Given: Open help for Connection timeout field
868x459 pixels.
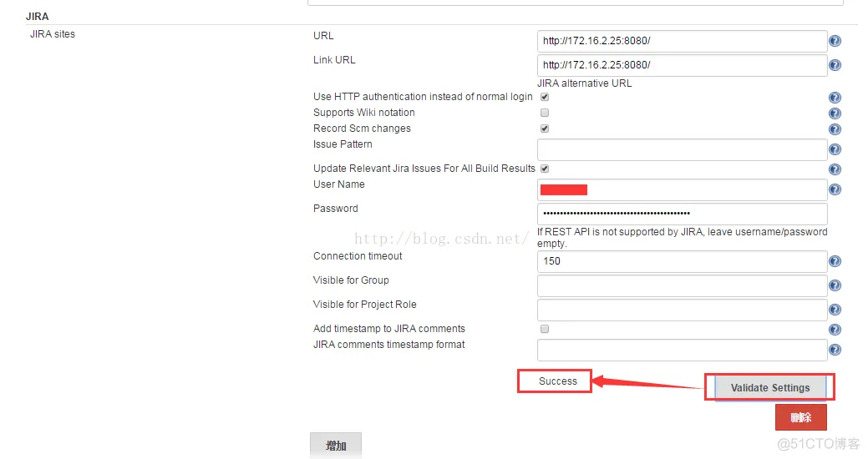Looking at the screenshot, I should (x=835, y=261).
